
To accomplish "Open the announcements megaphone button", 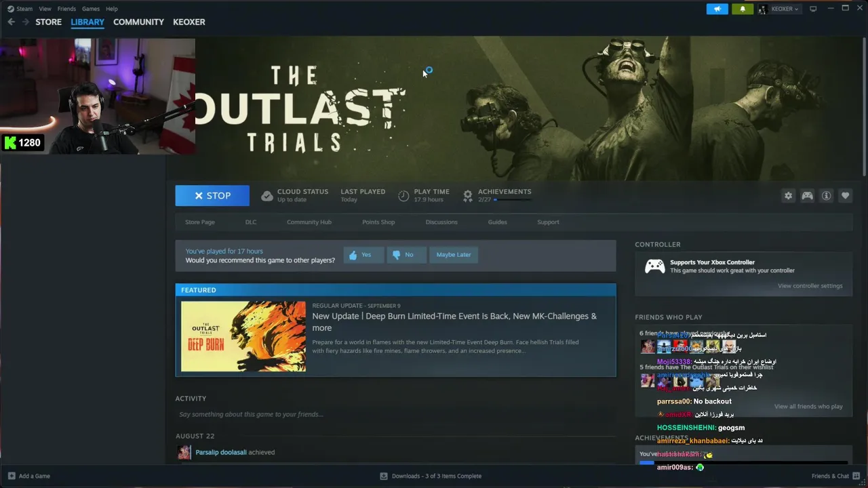I will (x=717, y=9).
